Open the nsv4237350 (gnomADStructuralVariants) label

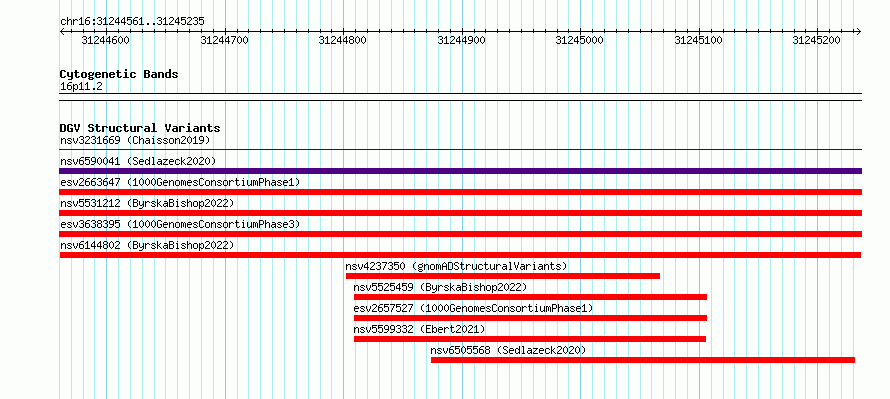[x=456, y=266]
